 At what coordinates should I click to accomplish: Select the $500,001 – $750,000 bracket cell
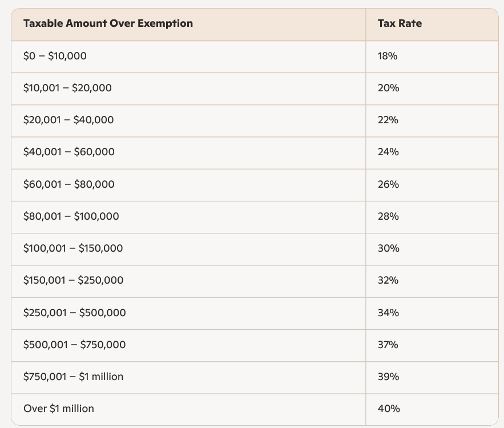click(x=74, y=345)
